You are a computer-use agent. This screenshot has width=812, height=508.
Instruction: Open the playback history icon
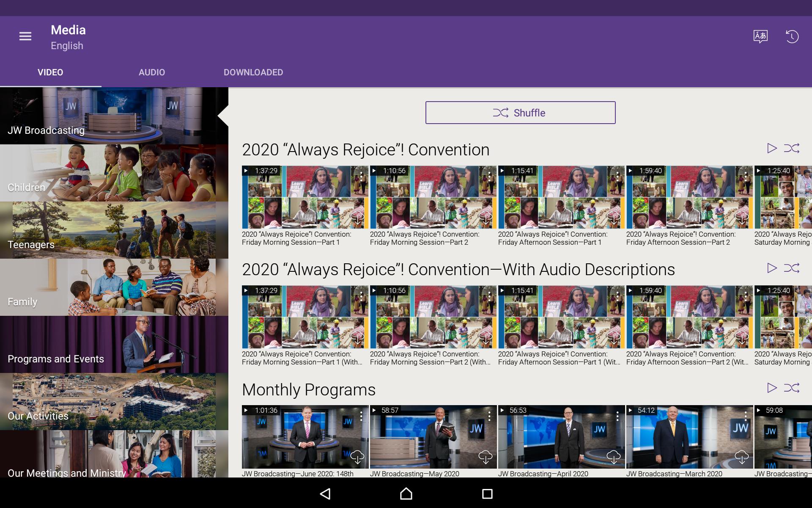point(792,36)
